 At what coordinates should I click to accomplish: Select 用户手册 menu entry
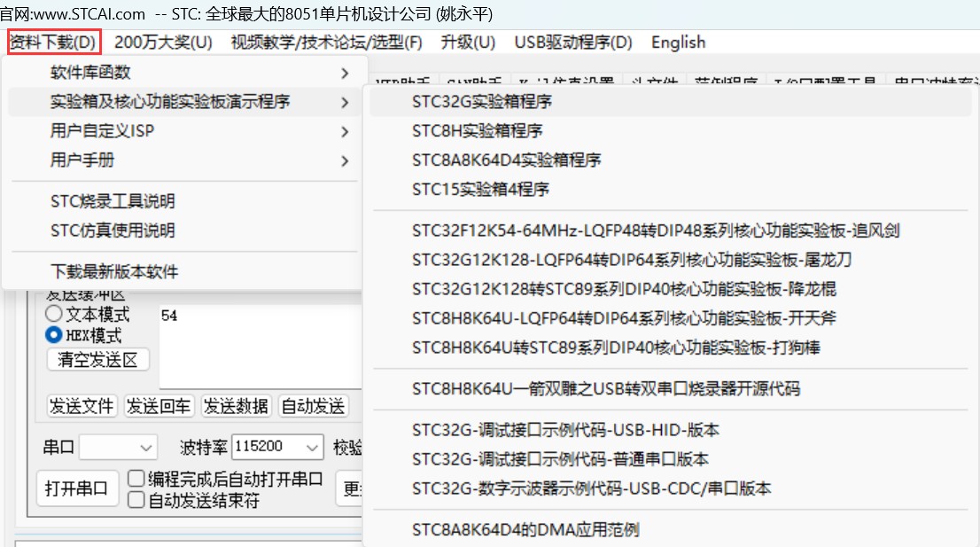(x=184, y=160)
